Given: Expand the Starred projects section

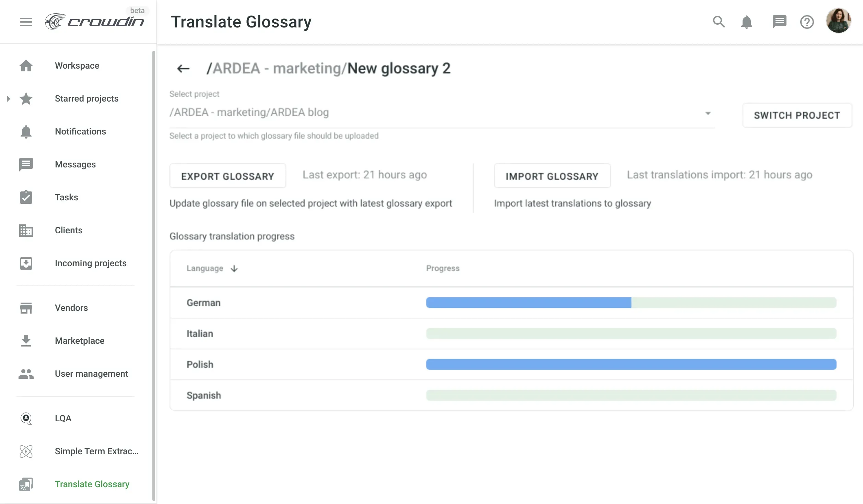Looking at the screenshot, I should coord(8,98).
